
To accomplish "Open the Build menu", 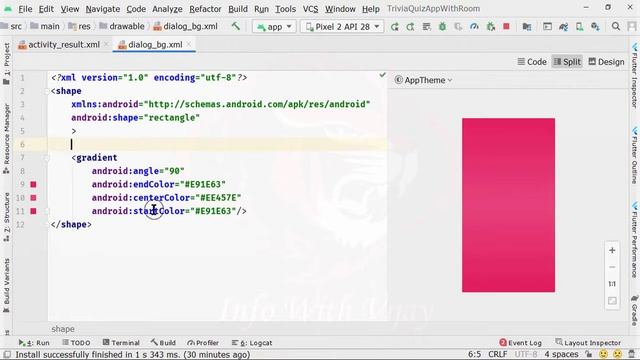I will 238,9.
